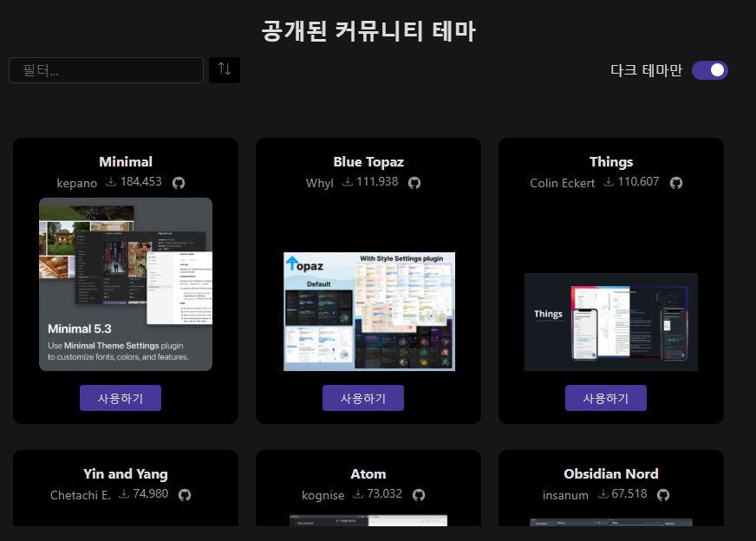Click author name Whyl
The width and height of the screenshot is (756, 541).
(x=319, y=183)
